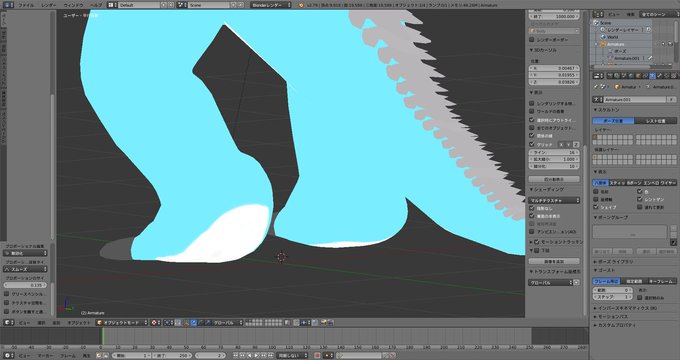Open the マルチテクスチャ shading dropdown
The width and height of the screenshot is (680, 360).
pos(554,200)
